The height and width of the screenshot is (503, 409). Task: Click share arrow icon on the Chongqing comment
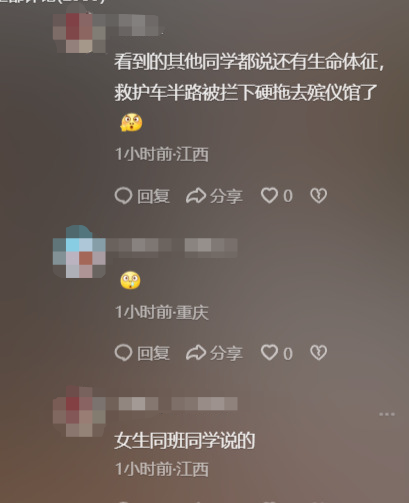pyautogui.click(x=196, y=353)
